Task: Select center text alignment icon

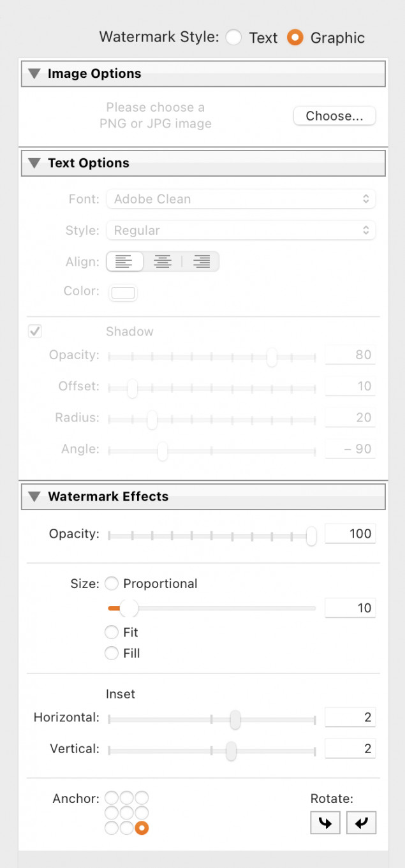Action: coord(163,261)
